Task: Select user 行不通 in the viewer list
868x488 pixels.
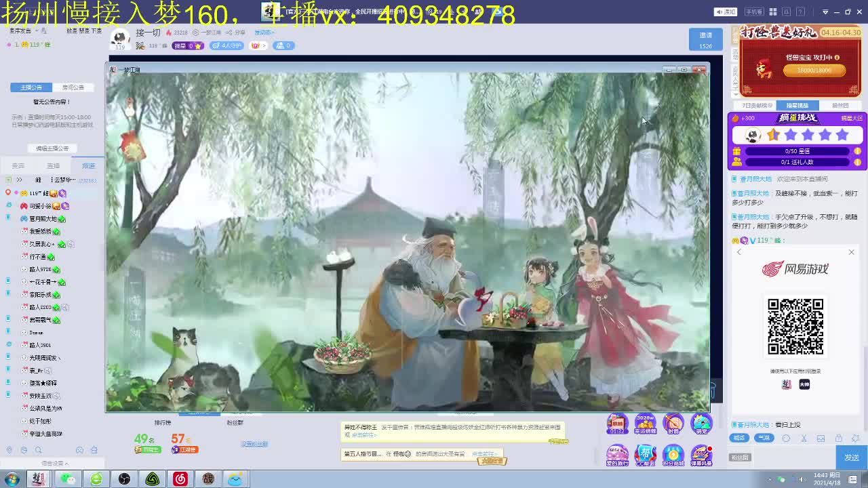Action: tap(38, 257)
